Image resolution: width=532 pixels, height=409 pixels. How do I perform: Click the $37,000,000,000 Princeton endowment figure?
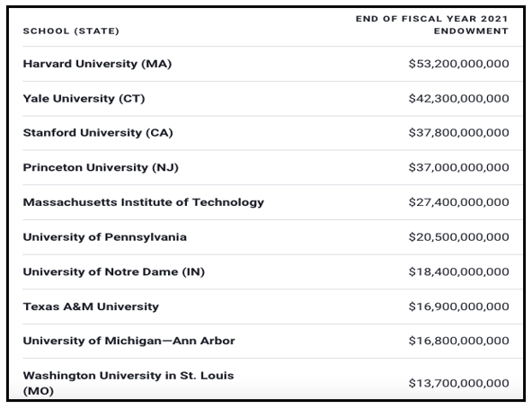(x=458, y=167)
